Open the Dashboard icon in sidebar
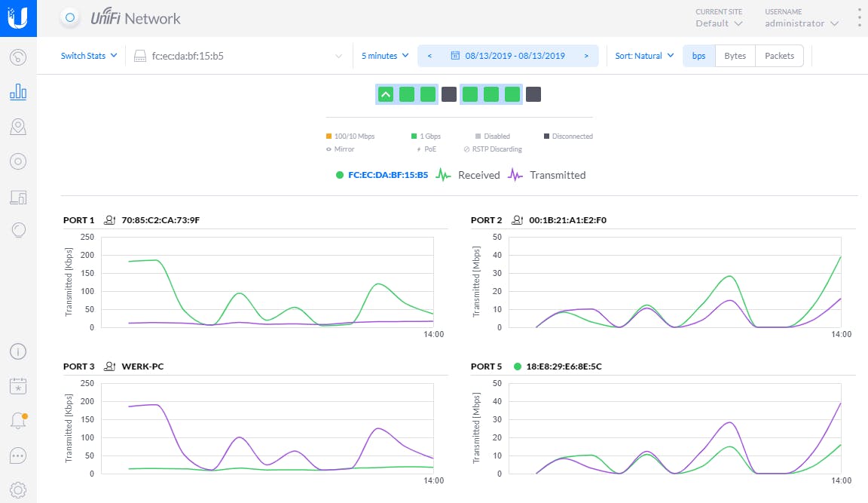868x503 pixels. tap(18, 57)
